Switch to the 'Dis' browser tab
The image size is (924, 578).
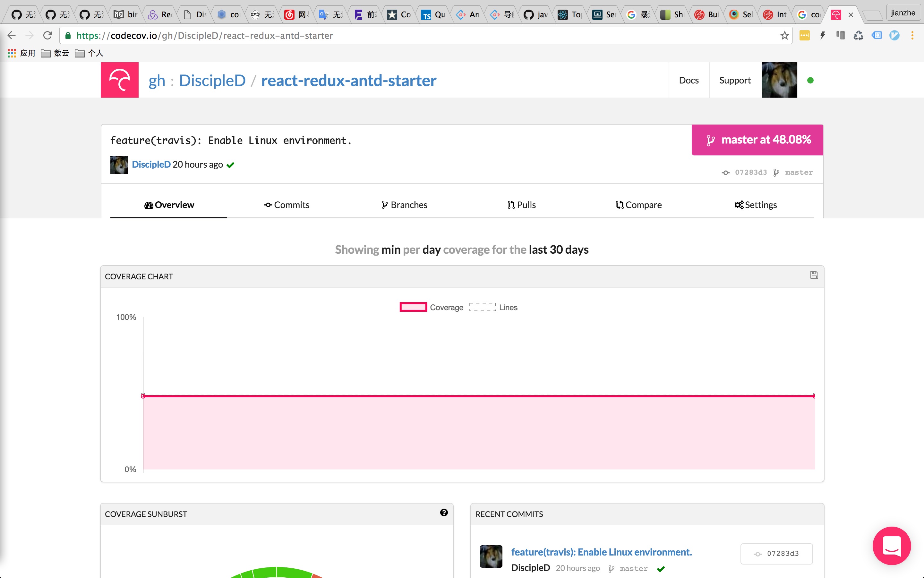tap(195, 14)
